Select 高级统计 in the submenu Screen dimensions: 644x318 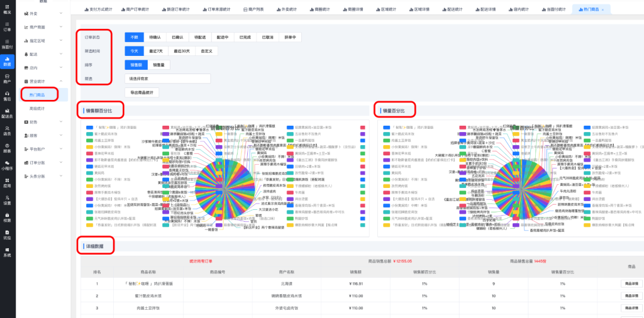pyautogui.click(x=38, y=109)
